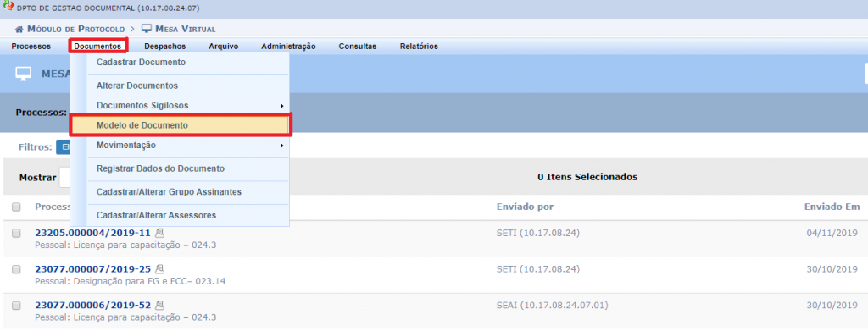Viewport: 868px width, 331px height.
Task: Toggle the select-all checkbox in table header
Action: (17, 207)
